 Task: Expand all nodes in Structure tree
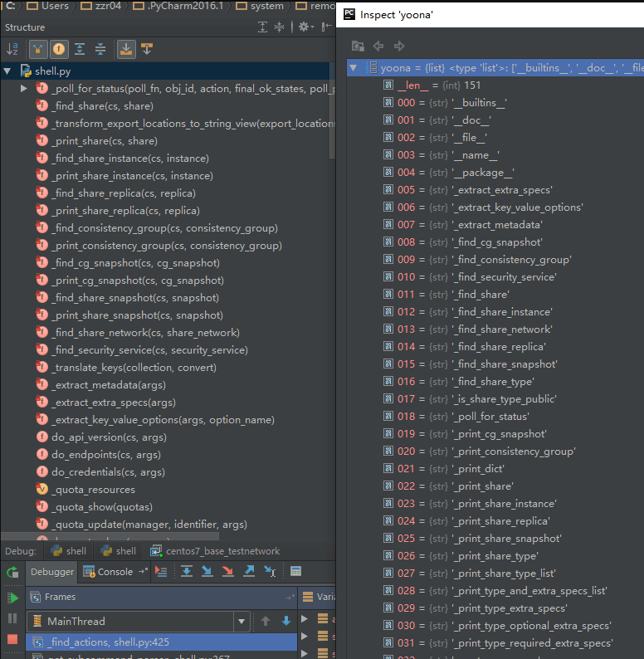click(80, 49)
